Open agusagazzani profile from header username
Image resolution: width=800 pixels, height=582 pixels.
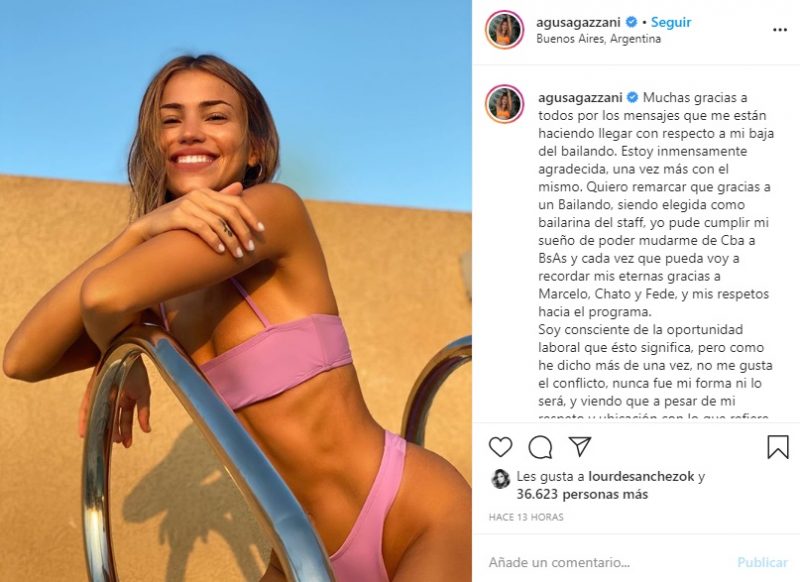pos(578,22)
